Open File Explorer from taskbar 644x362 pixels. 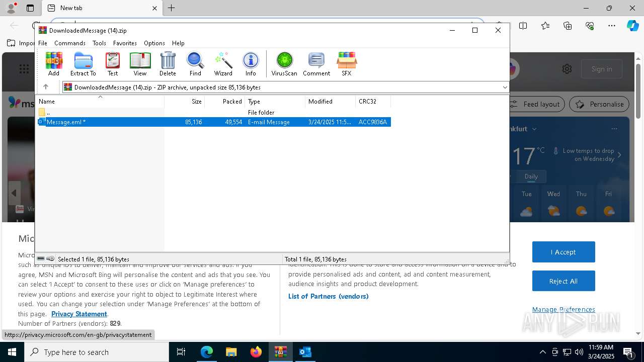(231, 352)
